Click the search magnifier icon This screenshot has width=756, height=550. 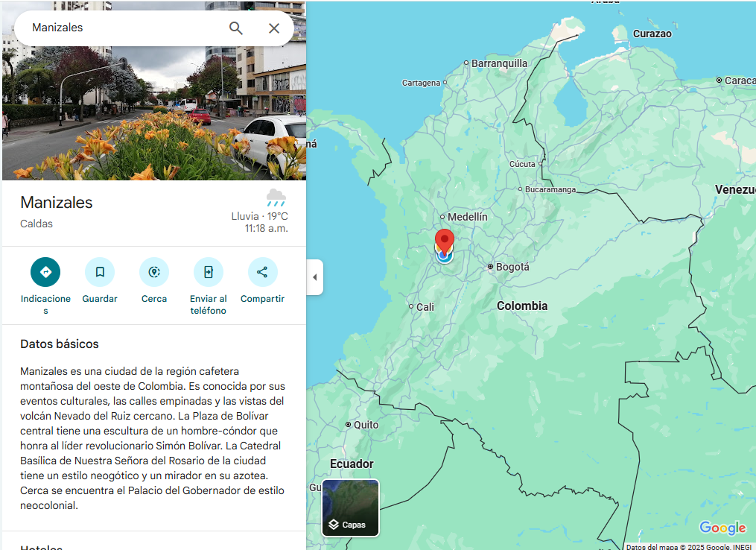[x=236, y=28]
